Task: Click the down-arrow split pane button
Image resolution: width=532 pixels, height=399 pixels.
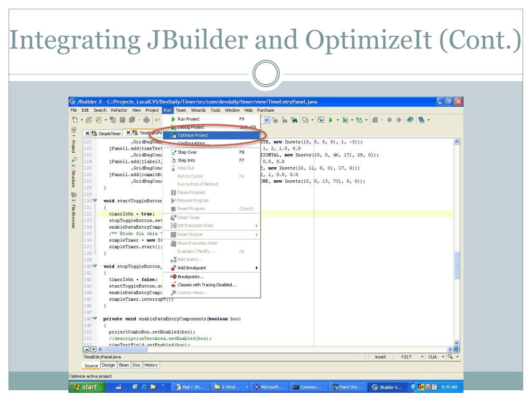Action: 94,349
